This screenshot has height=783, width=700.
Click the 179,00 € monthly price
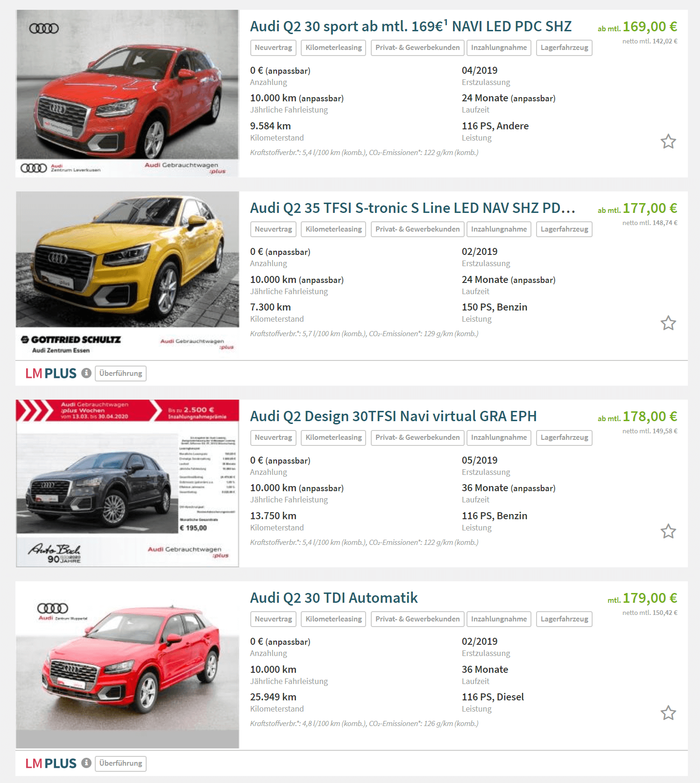650,598
